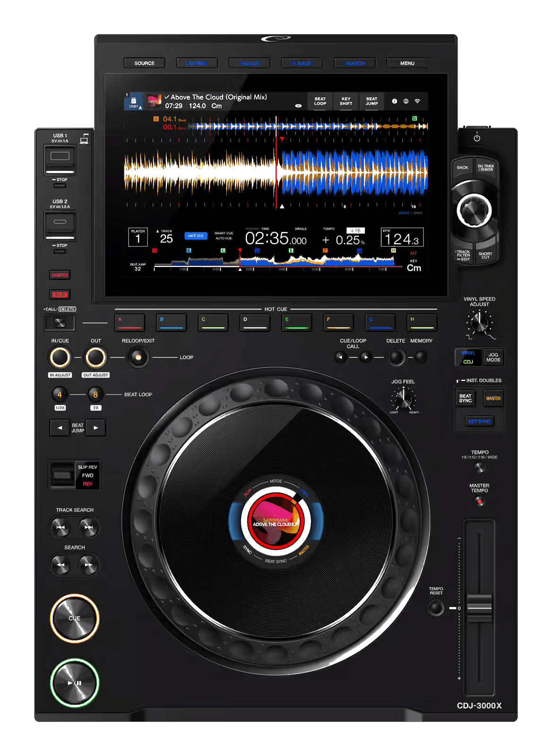Viewport: 552px width, 756px height.
Task: Push the DELETE cue point button
Action: [x=397, y=357]
